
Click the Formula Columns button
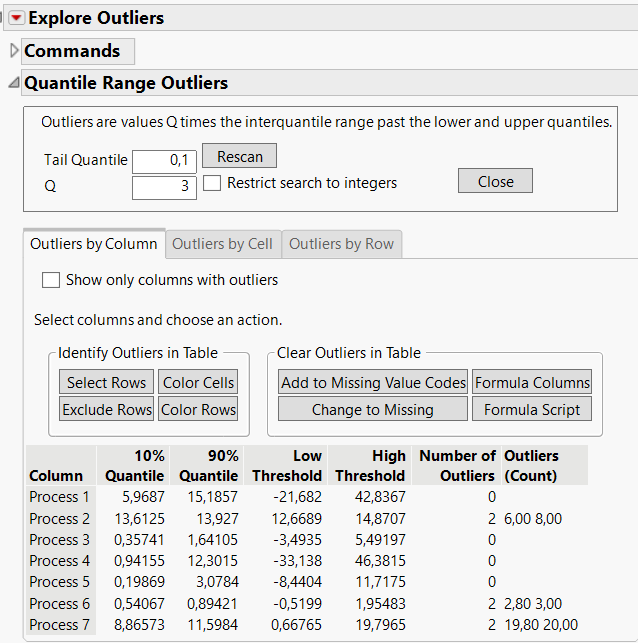click(x=532, y=382)
